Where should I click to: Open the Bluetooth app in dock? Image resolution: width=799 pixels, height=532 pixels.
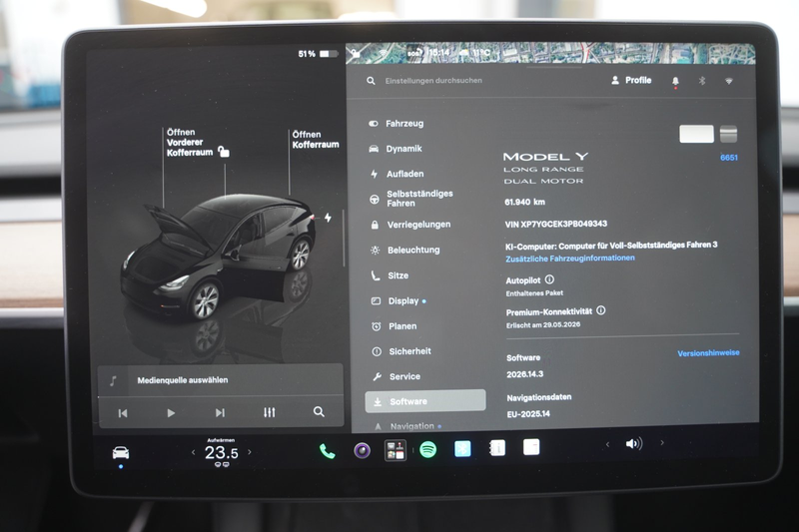coord(462,448)
